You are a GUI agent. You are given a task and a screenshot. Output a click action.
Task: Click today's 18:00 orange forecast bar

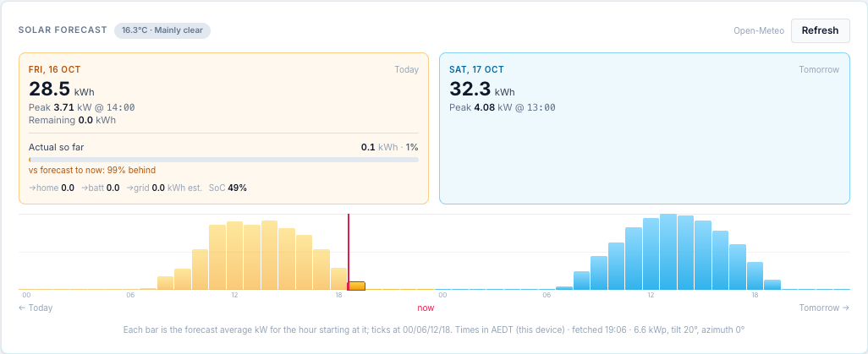tap(339, 279)
